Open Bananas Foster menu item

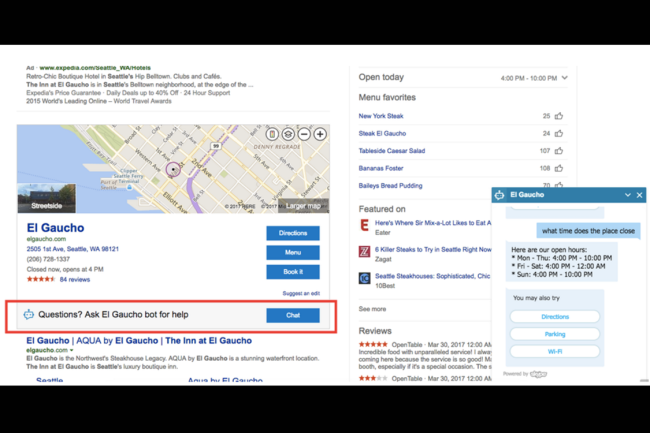[x=381, y=168]
